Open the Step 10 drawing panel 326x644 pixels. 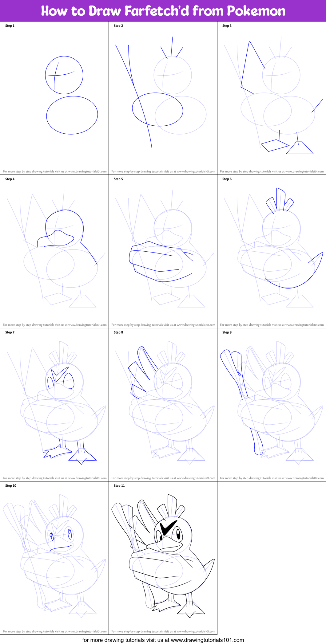[x=54, y=558]
